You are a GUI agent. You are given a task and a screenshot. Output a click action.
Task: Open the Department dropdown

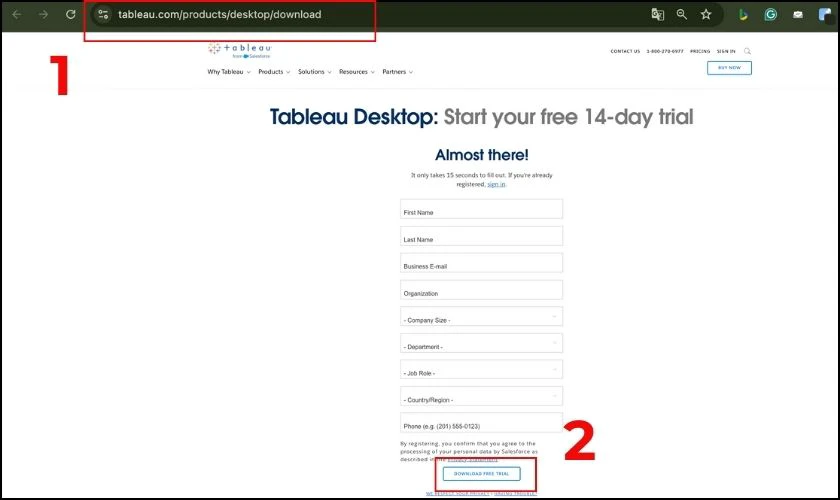coord(481,343)
